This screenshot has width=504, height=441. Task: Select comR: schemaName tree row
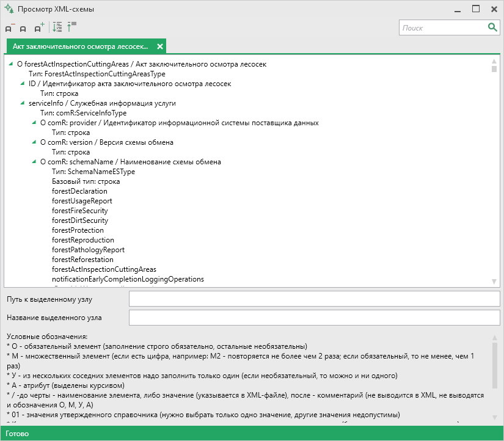(x=131, y=162)
